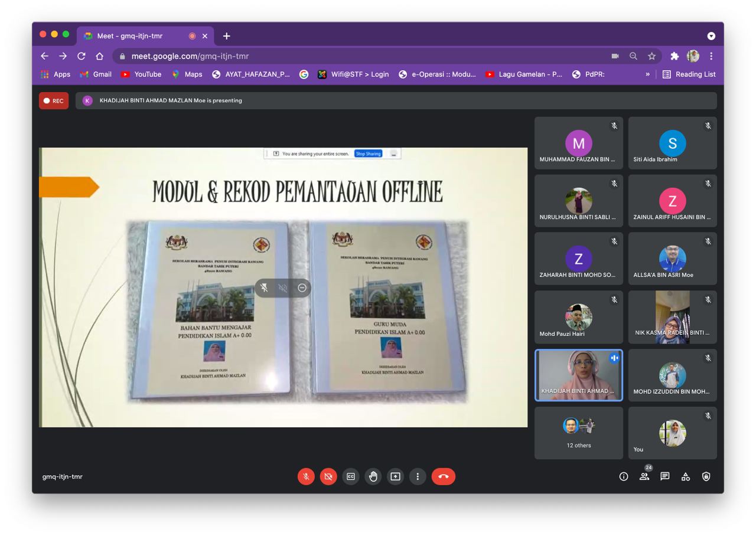The width and height of the screenshot is (756, 536).
Task: Open the meeting details info icon
Action: coord(623,476)
